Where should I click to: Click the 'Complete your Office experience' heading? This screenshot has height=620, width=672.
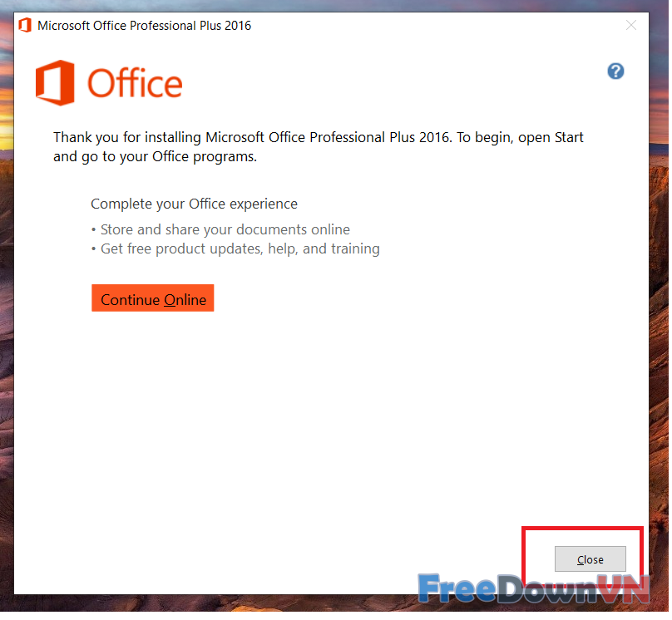[x=194, y=204]
